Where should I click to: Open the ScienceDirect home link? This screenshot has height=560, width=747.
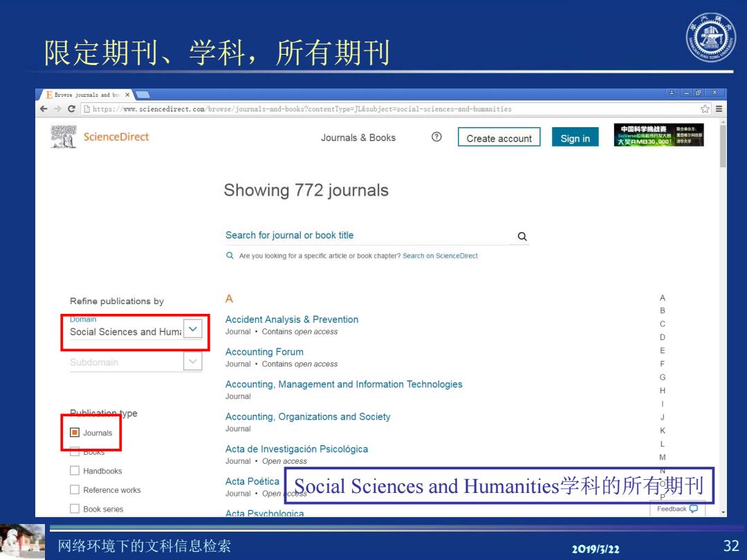point(116,137)
